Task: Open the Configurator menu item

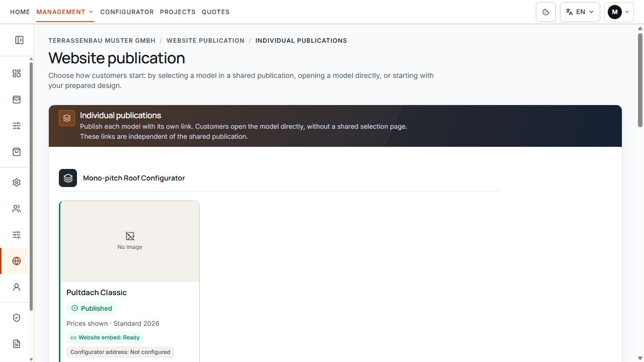Action: [127, 12]
